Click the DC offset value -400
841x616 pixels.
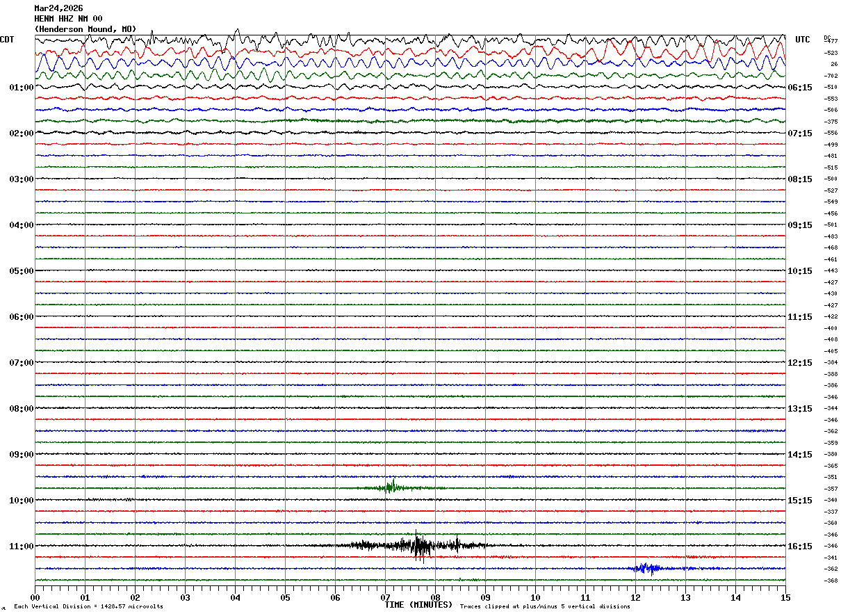831,328
